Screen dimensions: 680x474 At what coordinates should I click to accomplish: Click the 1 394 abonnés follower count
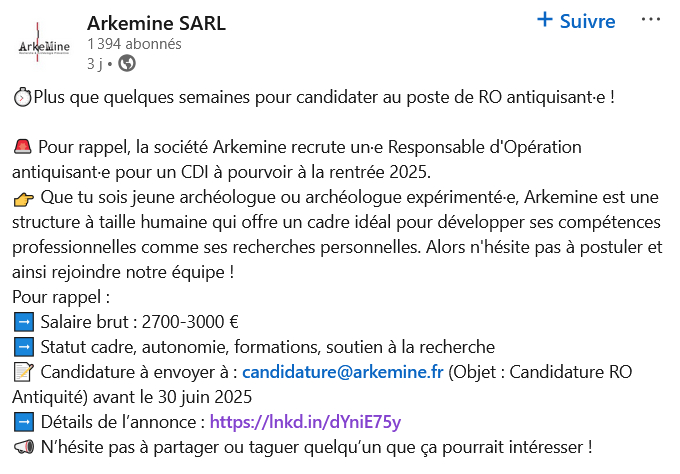click(x=134, y=44)
